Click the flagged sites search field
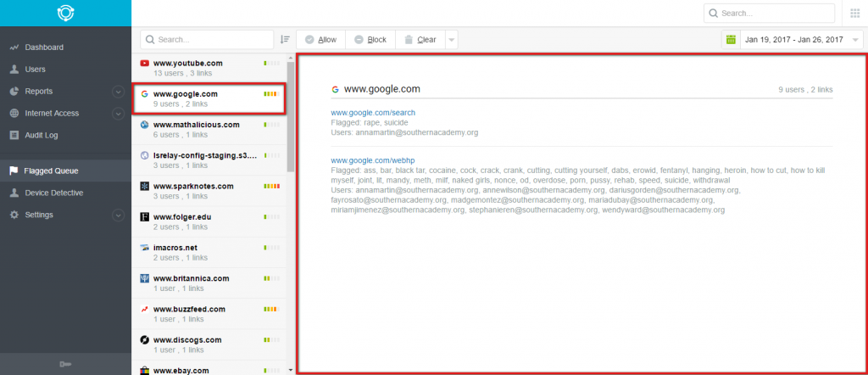 coord(207,40)
